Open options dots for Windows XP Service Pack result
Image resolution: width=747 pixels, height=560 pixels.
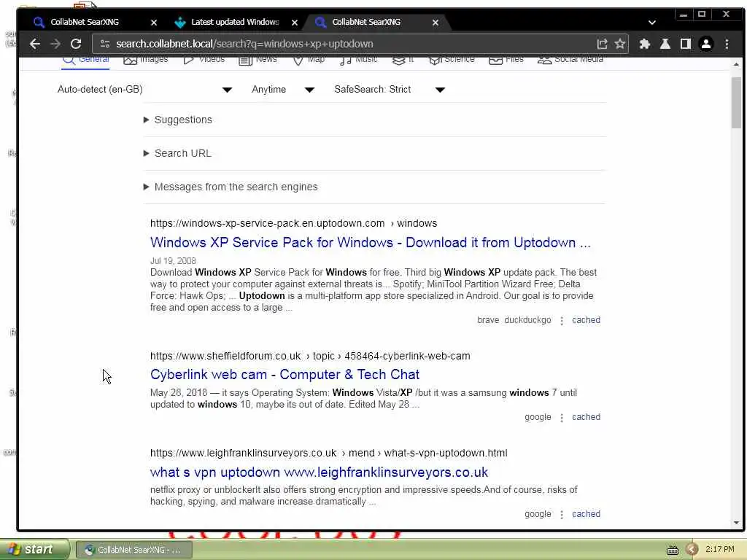(562, 321)
